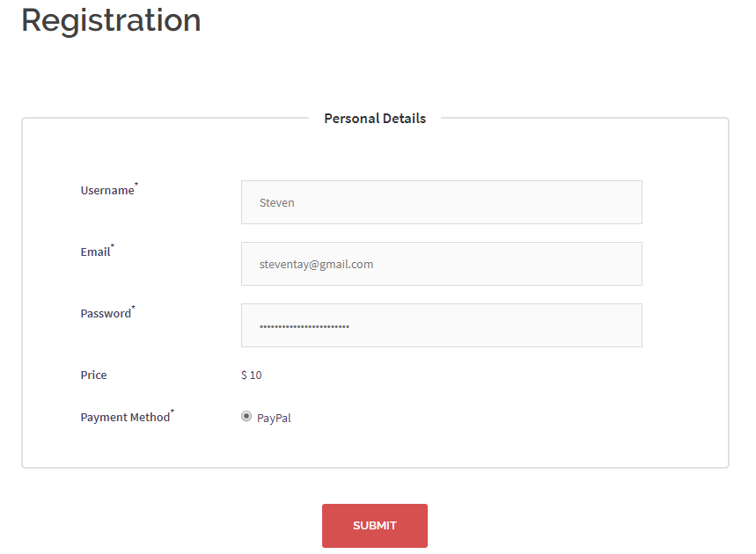Select the PayPal radio button
Viewport: 756px width, 554px height.
246,417
